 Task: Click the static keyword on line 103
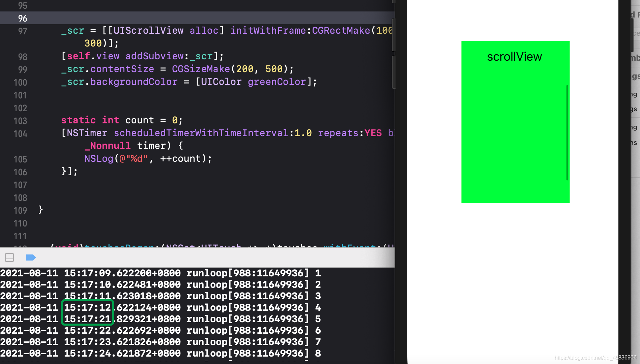(x=79, y=120)
